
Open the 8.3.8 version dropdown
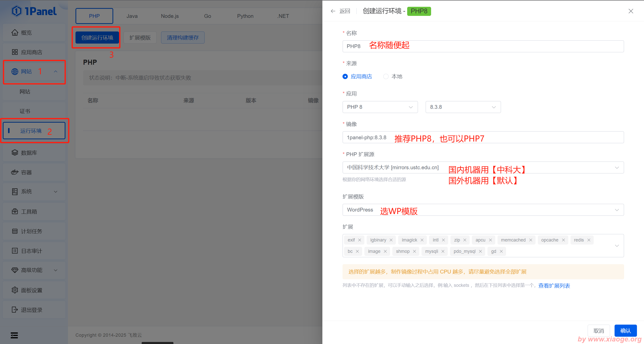(x=463, y=107)
